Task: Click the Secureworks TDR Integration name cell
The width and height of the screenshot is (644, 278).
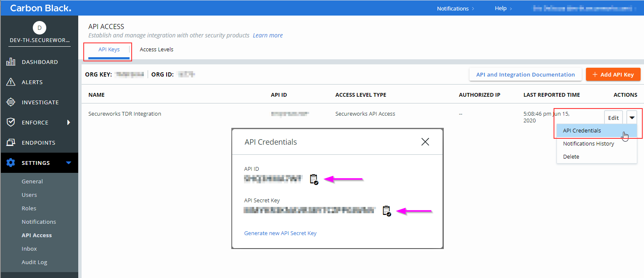Action: point(125,114)
